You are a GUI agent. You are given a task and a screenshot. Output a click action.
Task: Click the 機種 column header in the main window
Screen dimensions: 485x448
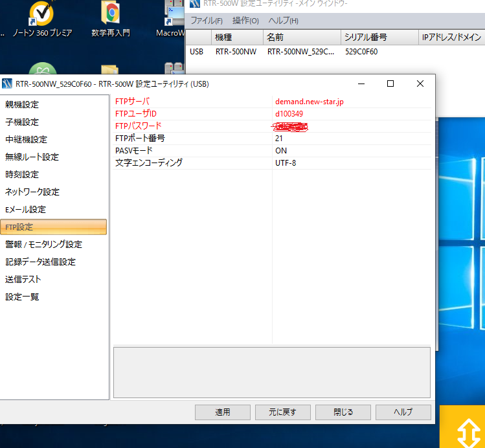point(237,38)
